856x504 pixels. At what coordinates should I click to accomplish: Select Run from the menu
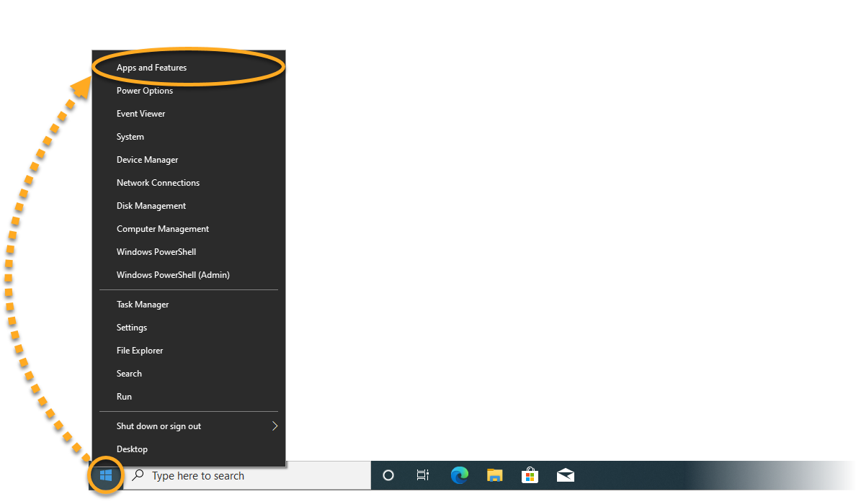pyautogui.click(x=125, y=397)
